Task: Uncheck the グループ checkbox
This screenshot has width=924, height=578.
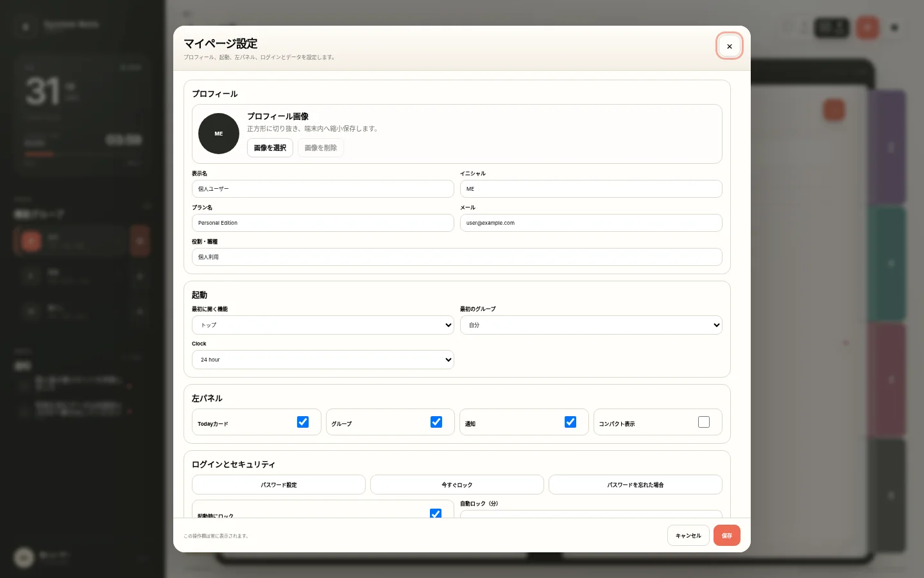Action: [436, 422]
